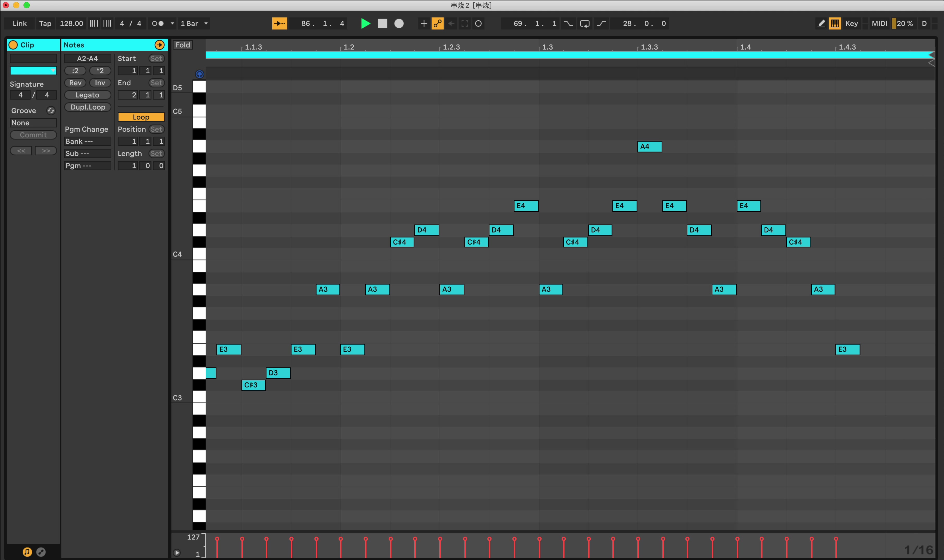Click the Legato button
The height and width of the screenshot is (560, 944).
88,95
